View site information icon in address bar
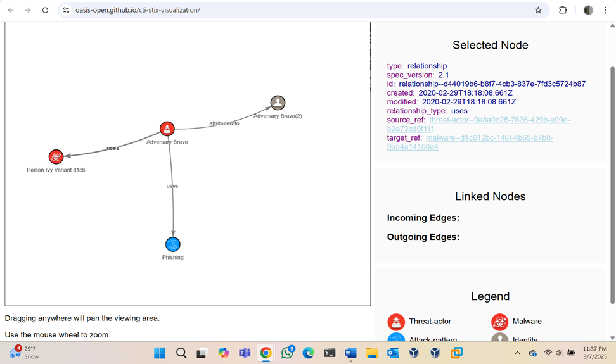 [66, 10]
